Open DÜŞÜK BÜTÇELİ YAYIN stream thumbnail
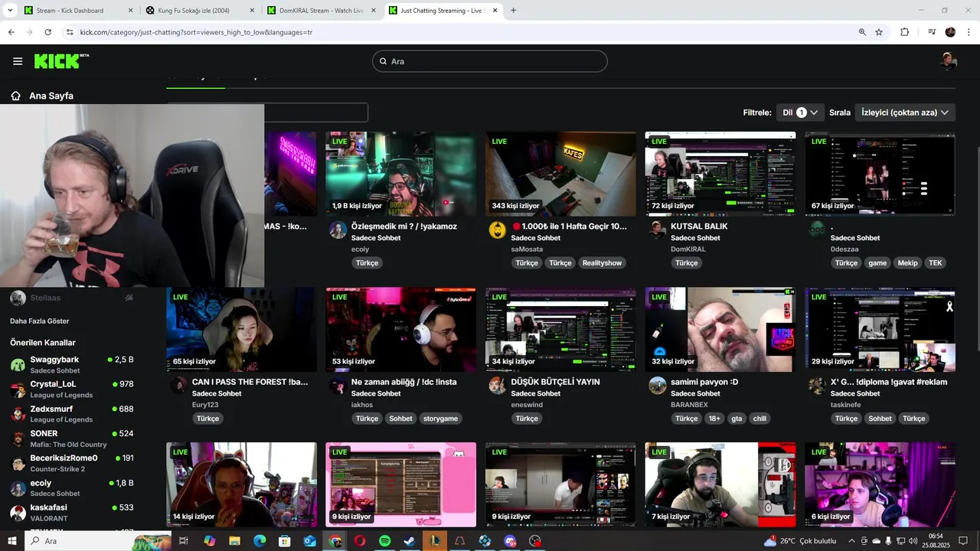The height and width of the screenshot is (551, 980). [560, 330]
